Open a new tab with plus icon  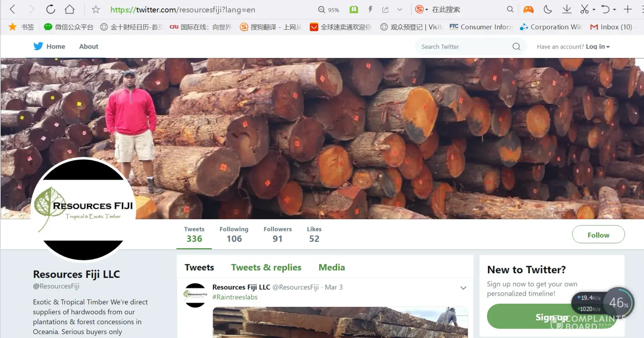(628, 10)
